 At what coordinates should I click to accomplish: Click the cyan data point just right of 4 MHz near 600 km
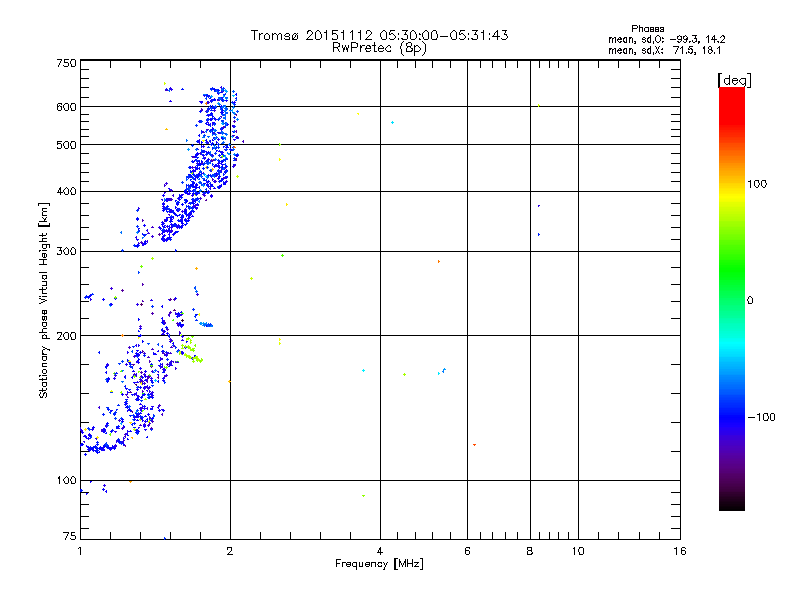pyautogui.click(x=392, y=123)
